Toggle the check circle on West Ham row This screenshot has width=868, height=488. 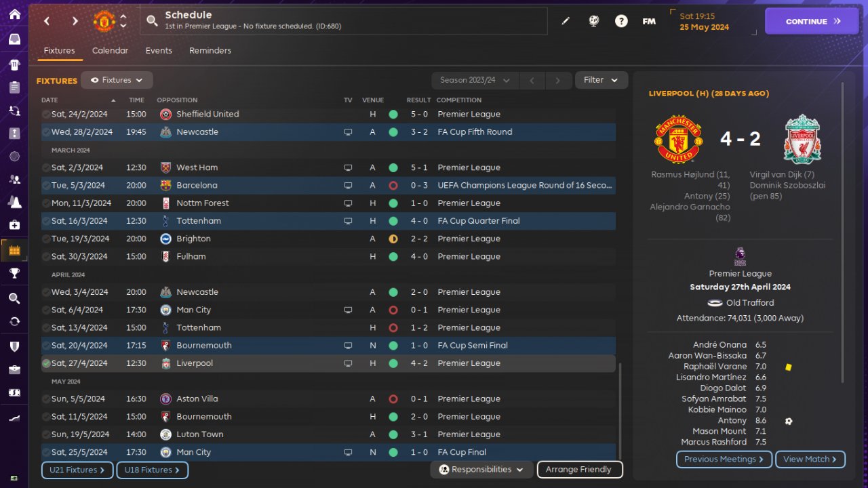[x=46, y=168]
